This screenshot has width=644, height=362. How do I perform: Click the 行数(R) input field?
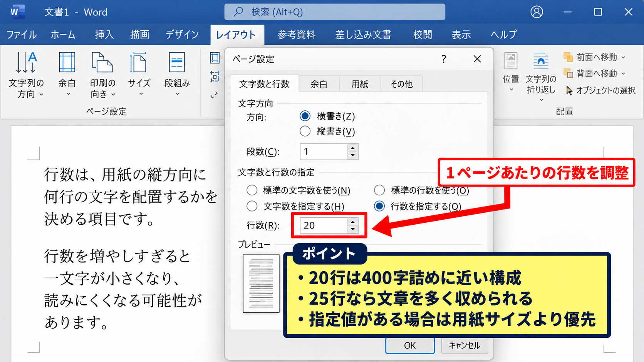point(324,225)
